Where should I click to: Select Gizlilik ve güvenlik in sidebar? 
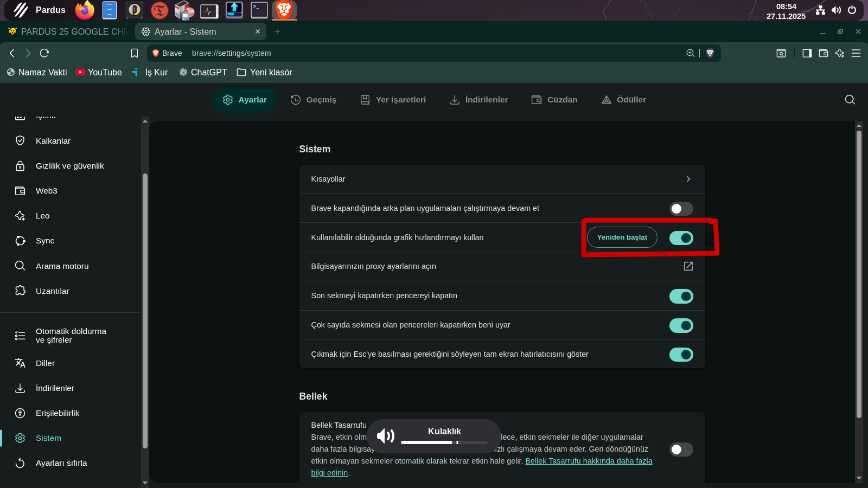pyautogui.click(x=69, y=166)
